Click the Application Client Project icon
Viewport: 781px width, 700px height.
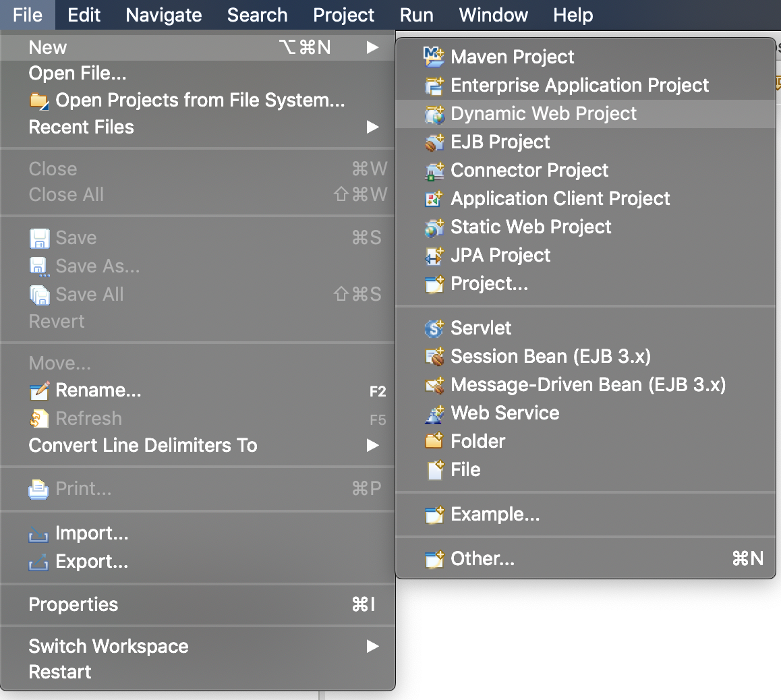point(434,199)
